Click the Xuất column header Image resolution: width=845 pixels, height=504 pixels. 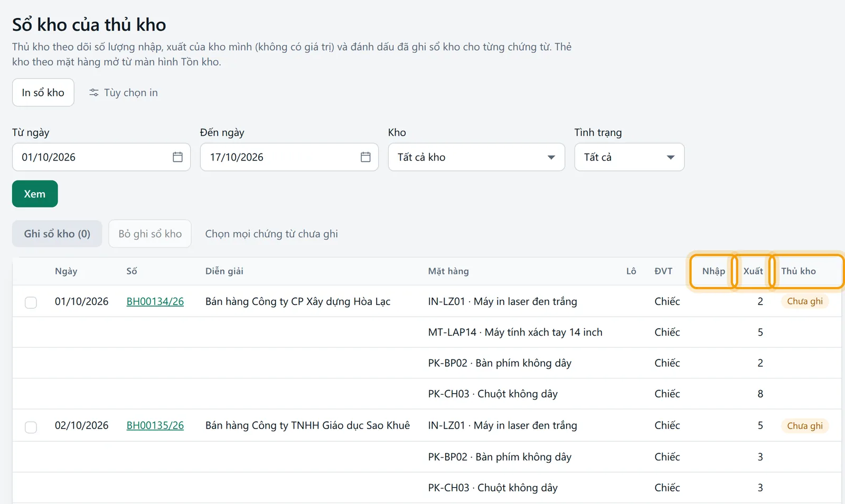[753, 271]
